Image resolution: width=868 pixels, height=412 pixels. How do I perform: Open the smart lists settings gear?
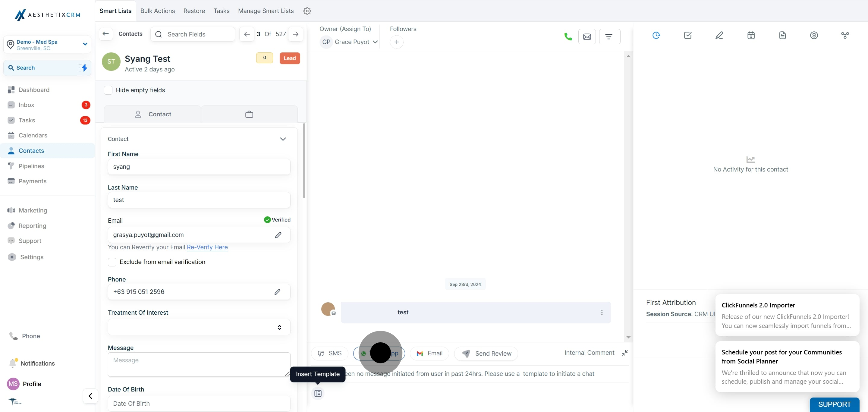307,11
